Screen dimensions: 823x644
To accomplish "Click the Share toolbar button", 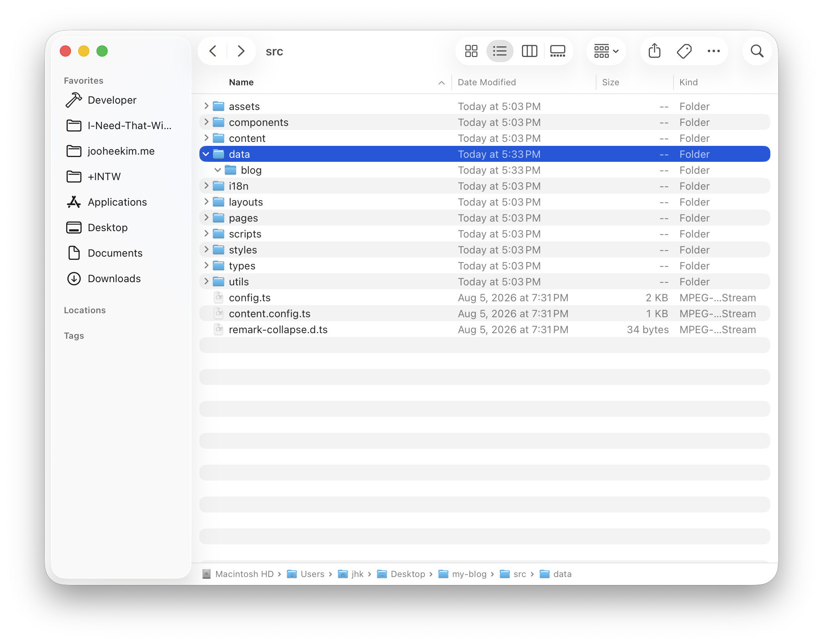I will (x=654, y=51).
